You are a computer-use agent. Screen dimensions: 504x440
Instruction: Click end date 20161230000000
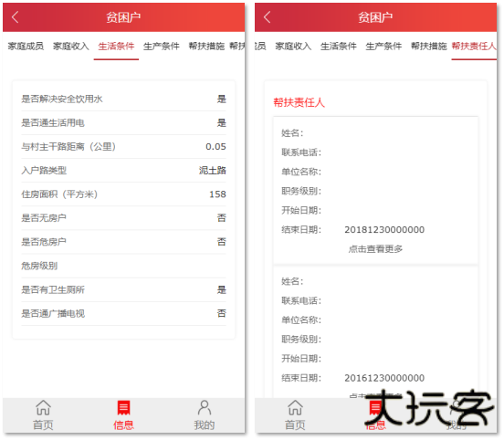point(384,378)
